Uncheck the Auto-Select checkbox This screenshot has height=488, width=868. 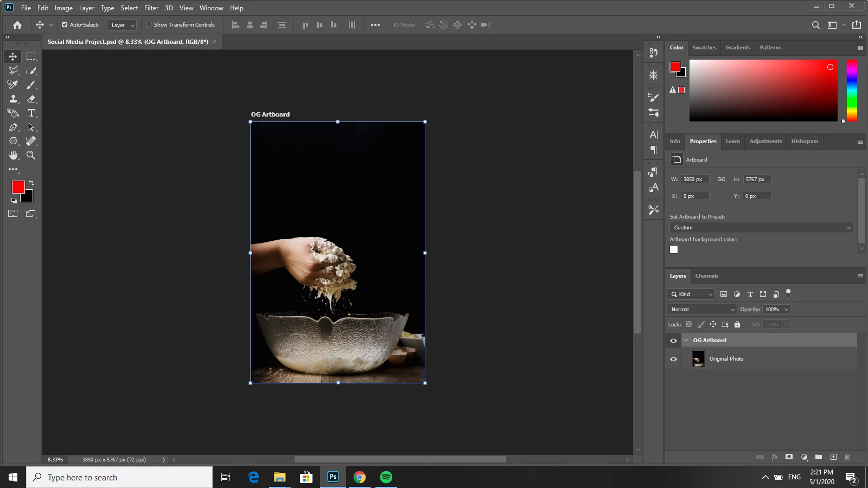tap(65, 25)
